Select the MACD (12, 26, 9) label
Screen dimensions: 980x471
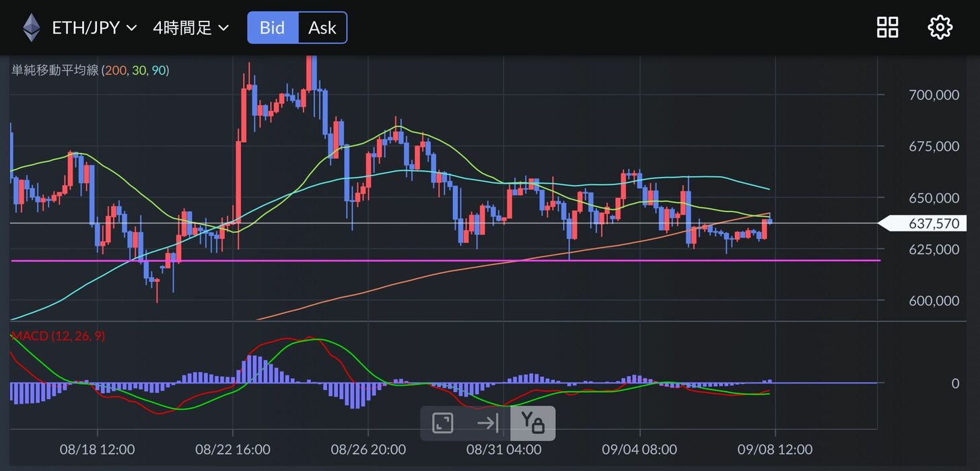(58, 336)
